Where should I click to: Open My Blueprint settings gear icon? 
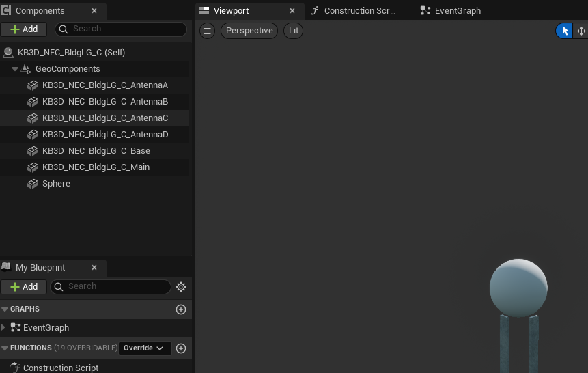pyautogui.click(x=181, y=287)
